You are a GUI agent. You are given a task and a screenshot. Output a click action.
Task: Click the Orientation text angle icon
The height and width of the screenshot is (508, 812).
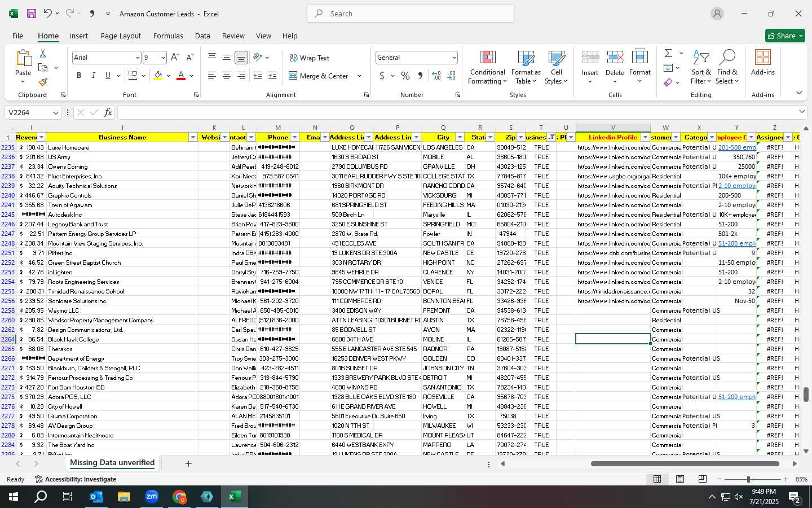point(258,57)
